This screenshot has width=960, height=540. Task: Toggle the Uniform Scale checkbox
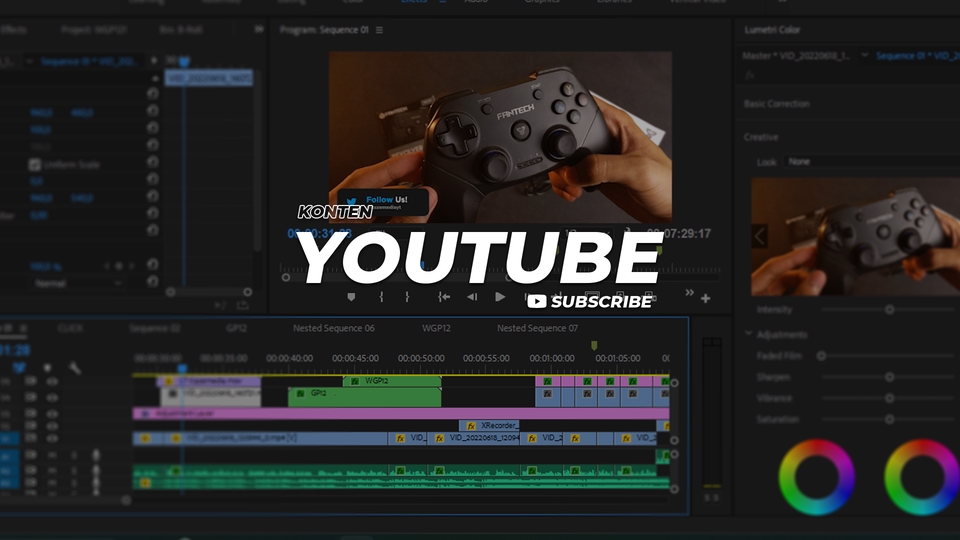pyautogui.click(x=34, y=165)
